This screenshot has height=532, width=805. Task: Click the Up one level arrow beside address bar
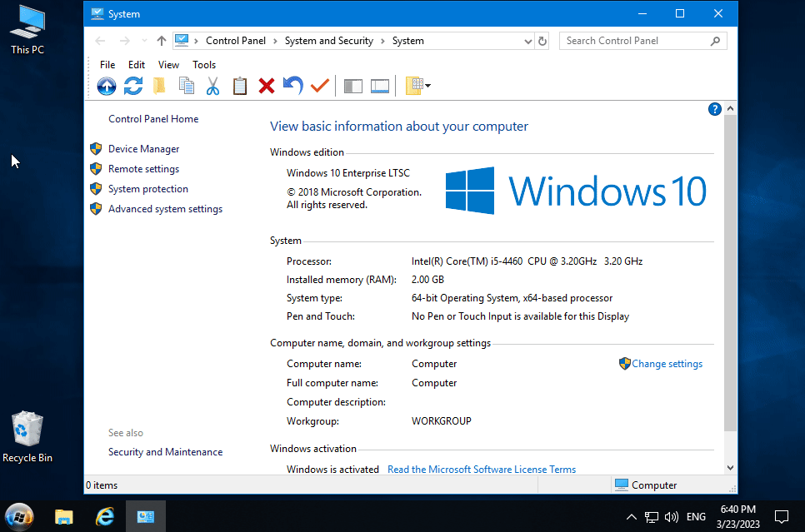(162, 41)
